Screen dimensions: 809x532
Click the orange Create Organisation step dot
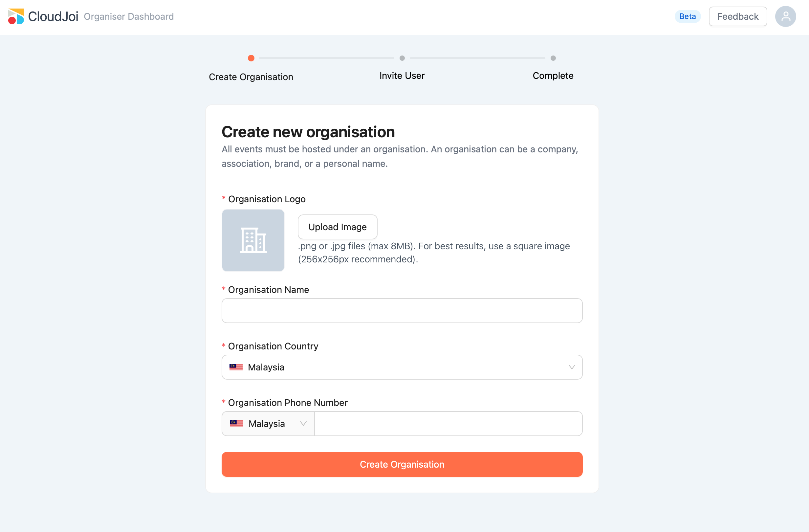(x=251, y=58)
